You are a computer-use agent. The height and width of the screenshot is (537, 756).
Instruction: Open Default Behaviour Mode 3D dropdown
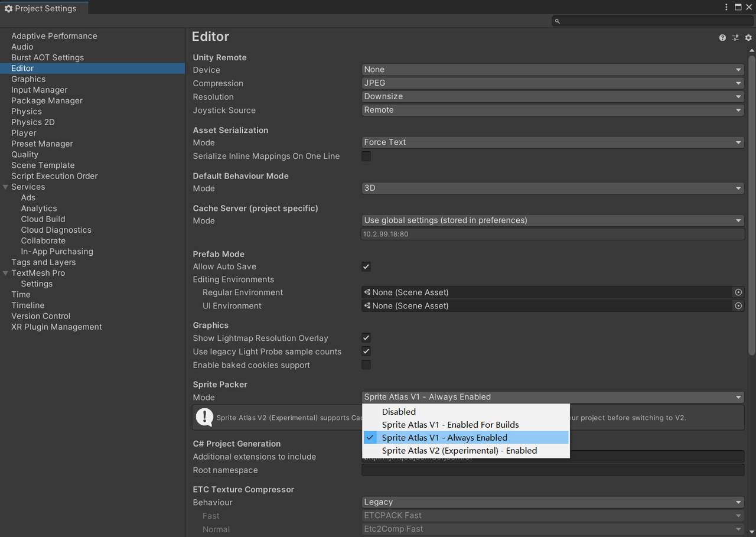point(553,188)
